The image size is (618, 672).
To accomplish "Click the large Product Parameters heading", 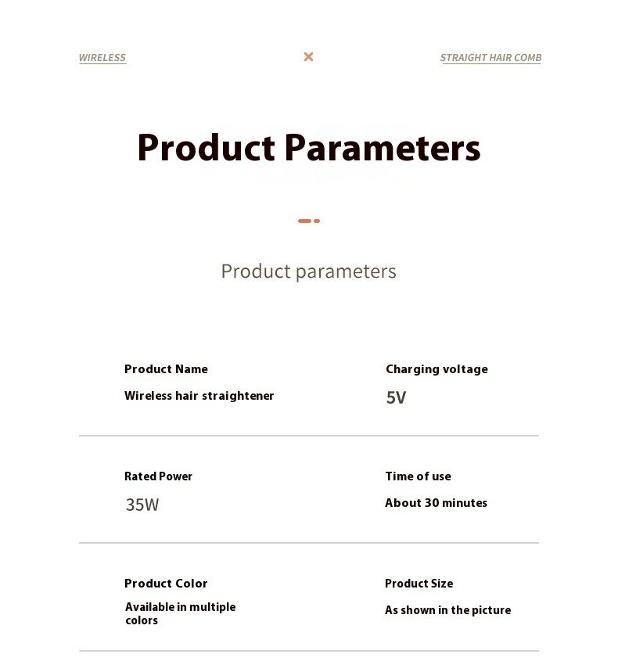I will [308, 148].
